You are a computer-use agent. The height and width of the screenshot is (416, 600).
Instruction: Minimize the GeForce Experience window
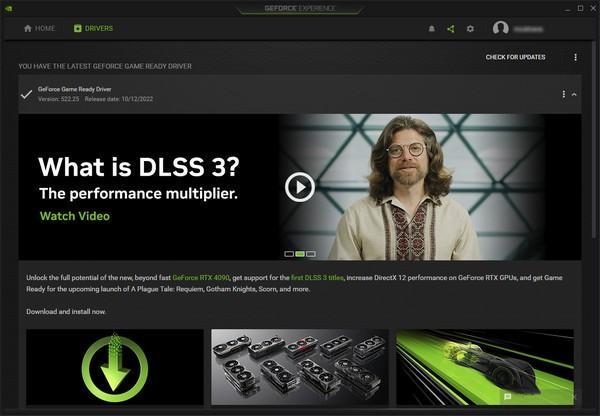[567, 8]
